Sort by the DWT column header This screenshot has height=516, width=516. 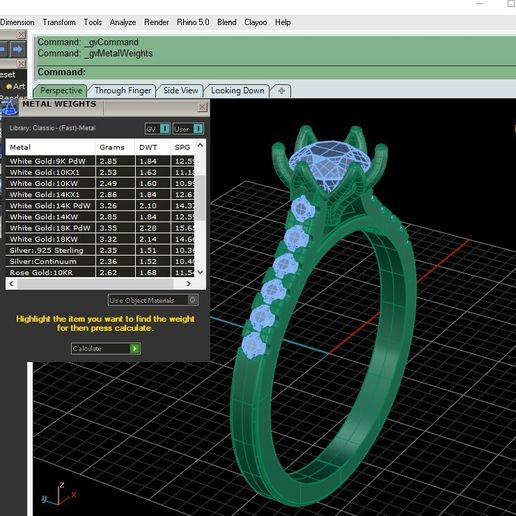click(152, 147)
